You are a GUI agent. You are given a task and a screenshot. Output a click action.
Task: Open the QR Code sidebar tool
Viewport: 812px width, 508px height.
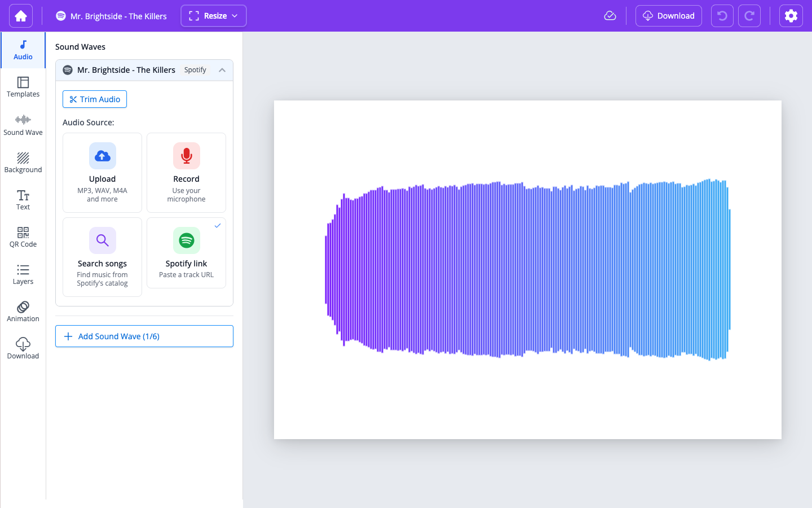pos(23,237)
